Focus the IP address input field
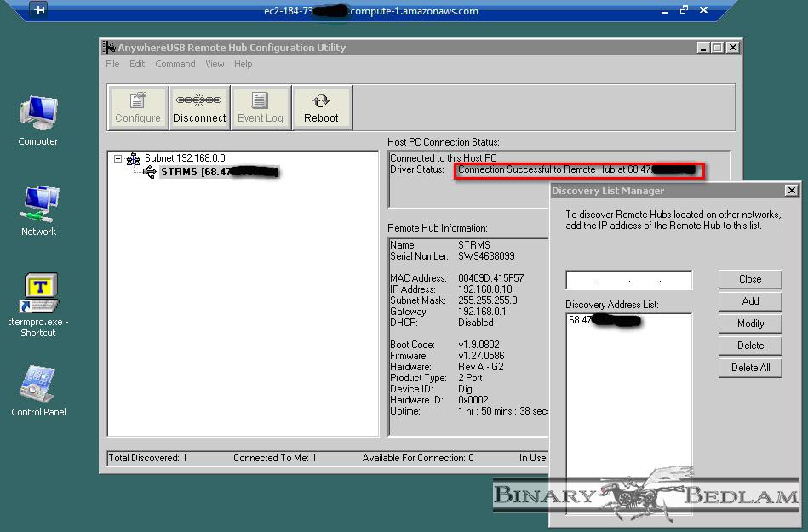 628,280
